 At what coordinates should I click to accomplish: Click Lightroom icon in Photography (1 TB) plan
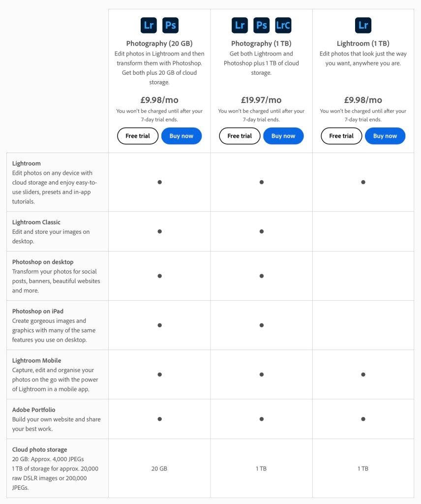(240, 25)
